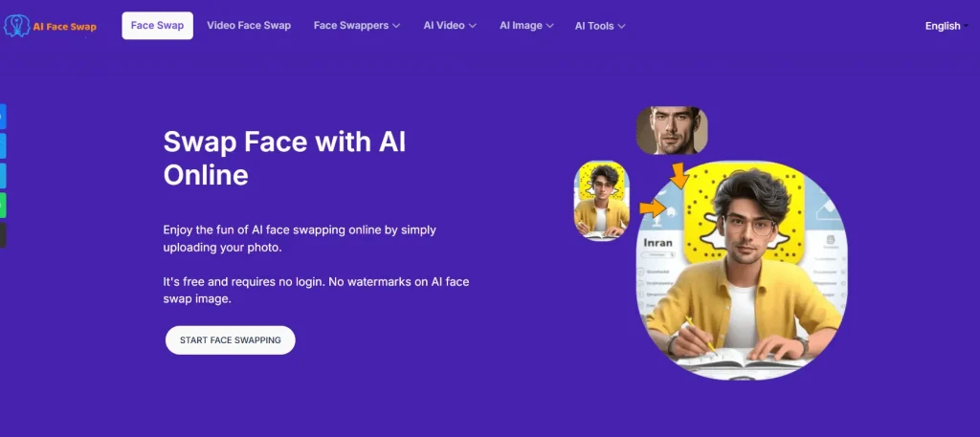Click the man's face source thumbnail
The height and width of the screenshot is (437, 980).
point(672,130)
